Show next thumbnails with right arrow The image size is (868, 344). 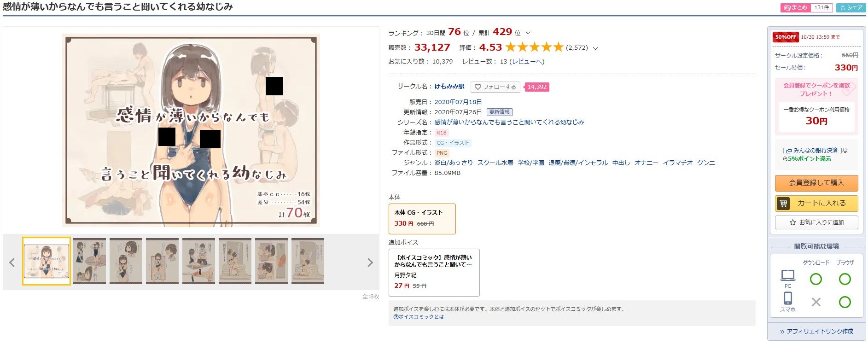370,262
